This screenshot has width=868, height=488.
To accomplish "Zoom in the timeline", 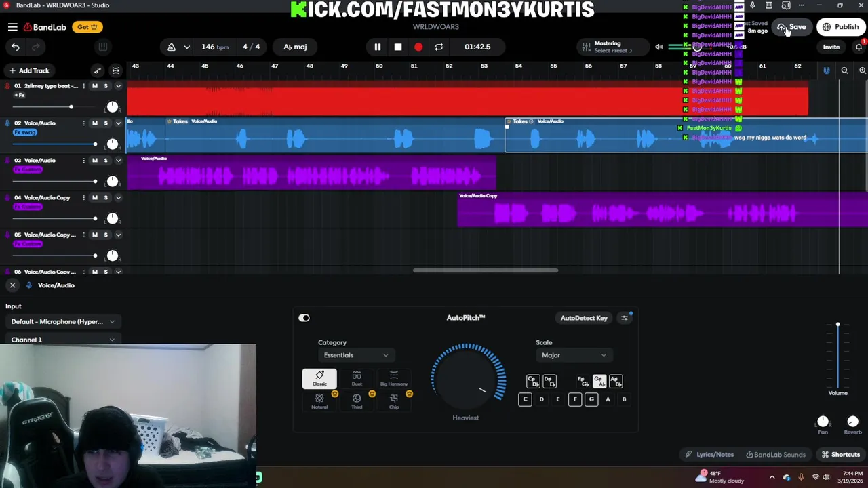I will tap(863, 70).
